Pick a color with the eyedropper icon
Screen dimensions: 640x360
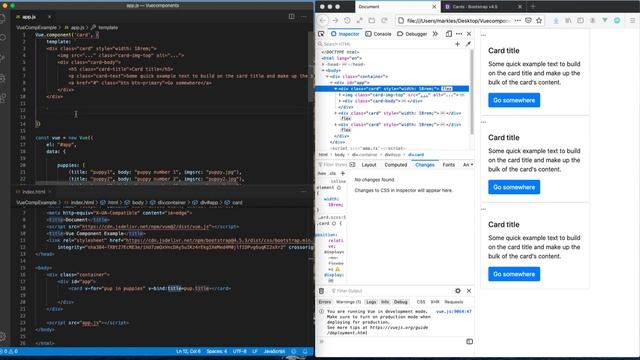point(468,44)
